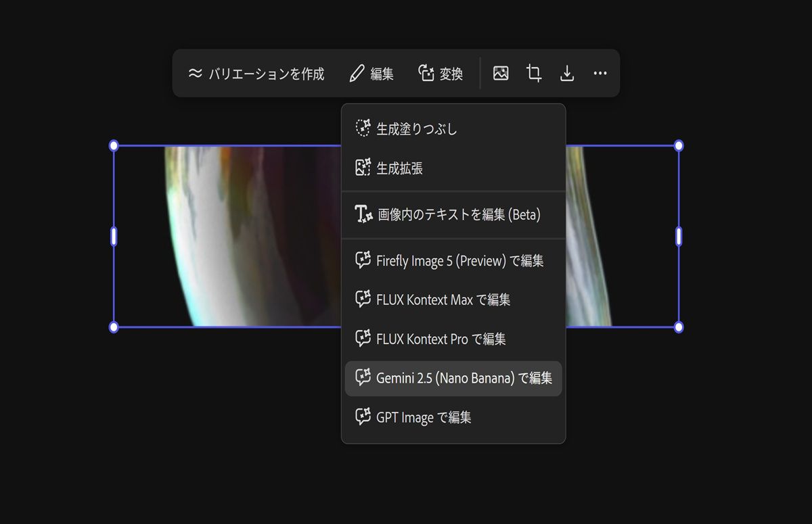The image size is (812, 524).
Task: Select Gemini 2.5 (Nano Banana) で編集
Action: (453, 379)
